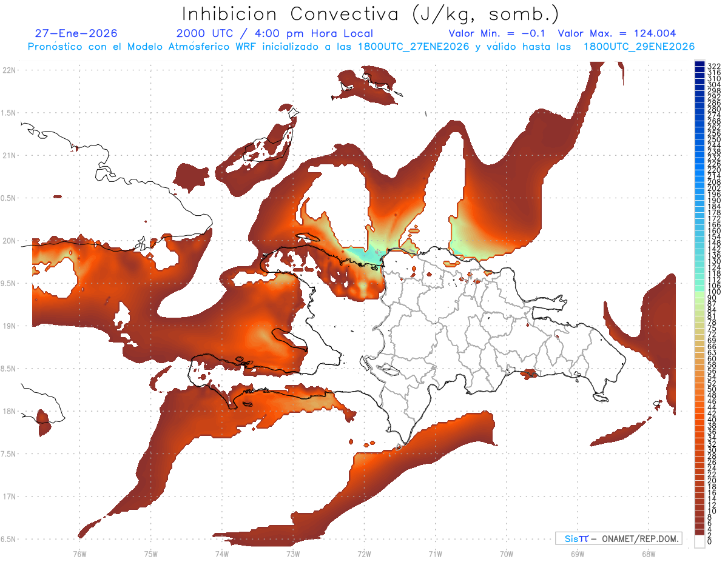Click the latitude label "19N"
This screenshot has height=562, width=728.
pyautogui.click(x=9, y=326)
